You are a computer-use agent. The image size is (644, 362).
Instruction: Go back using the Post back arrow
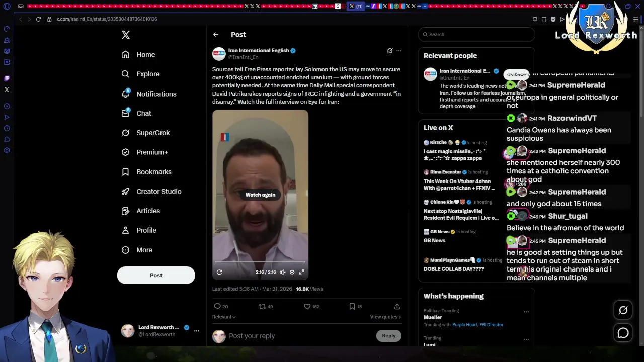tap(216, 35)
